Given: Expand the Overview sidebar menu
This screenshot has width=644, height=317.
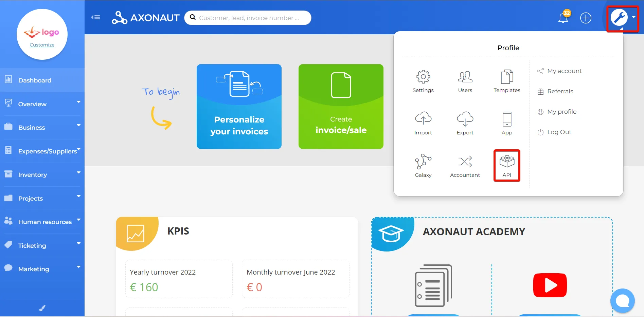Looking at the screenshot, I should click(42, 104).
